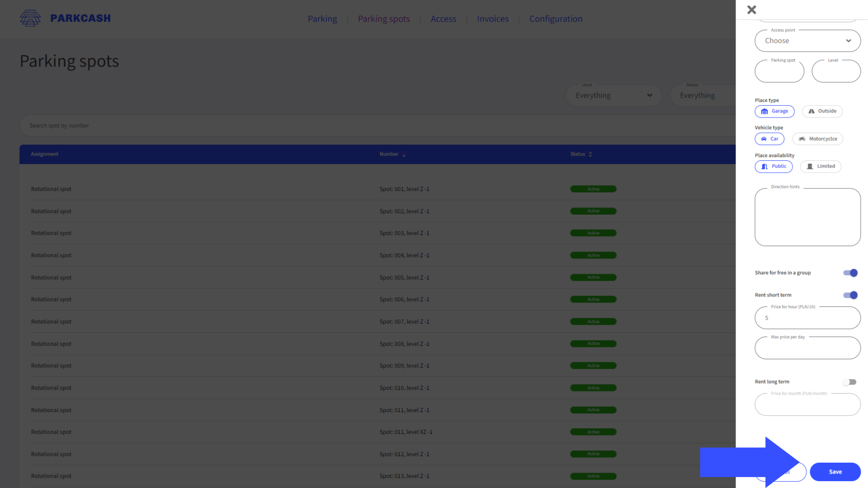
Task: Select the Garage place type icon
Action: coord(764,111)
